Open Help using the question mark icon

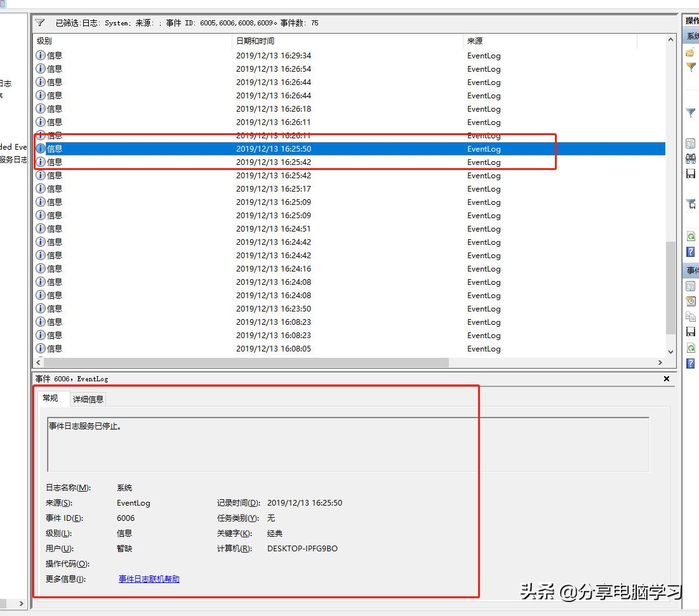coord(691,251)
